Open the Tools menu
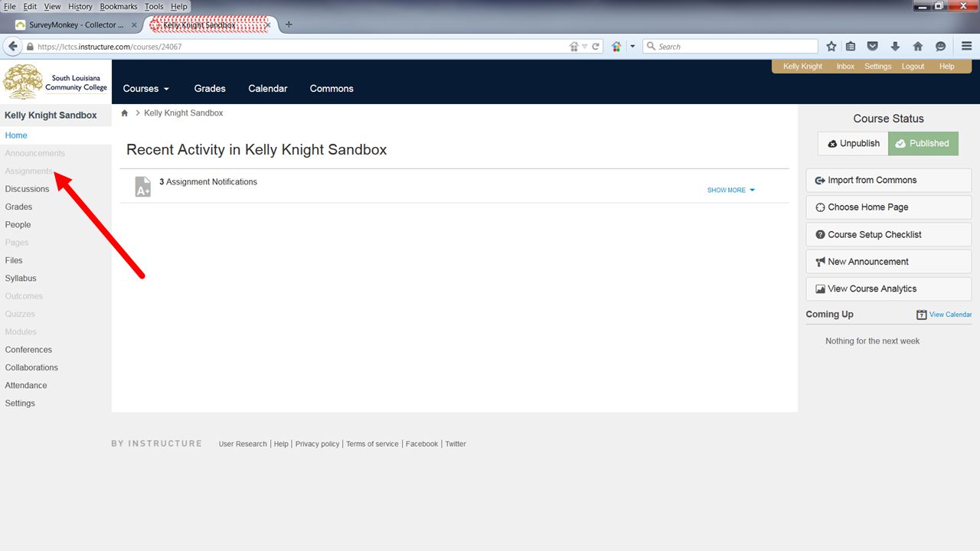980x551 pixels. pyautogui.click(x=154, y=6)
